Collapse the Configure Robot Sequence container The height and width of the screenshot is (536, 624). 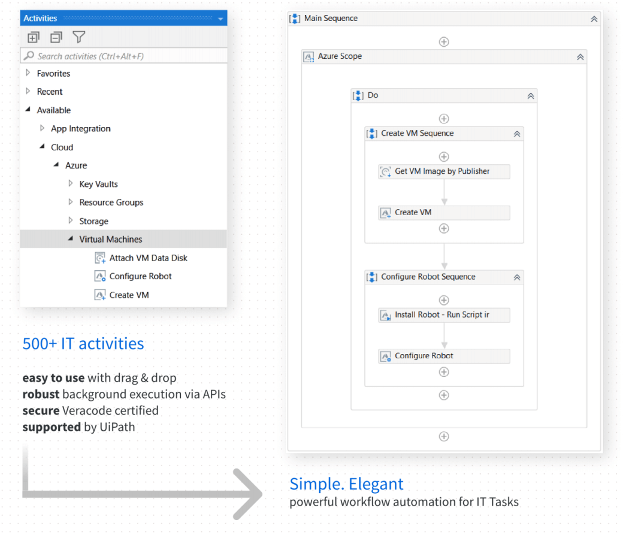point(517,277)
